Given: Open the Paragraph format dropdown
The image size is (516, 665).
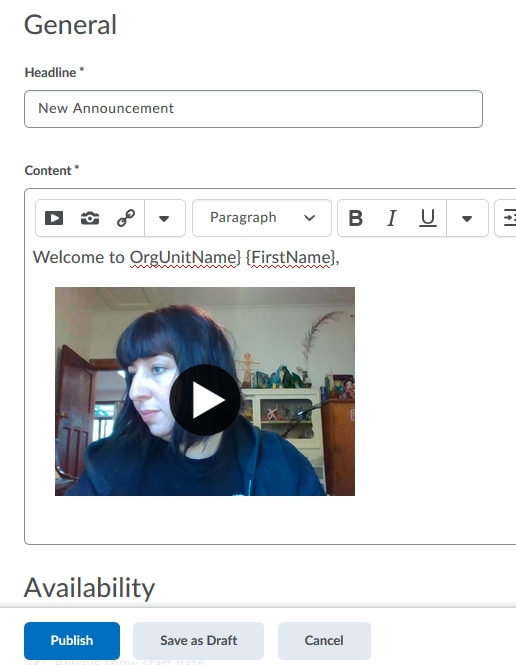Looking at the screenshot, I should (262, 218).
